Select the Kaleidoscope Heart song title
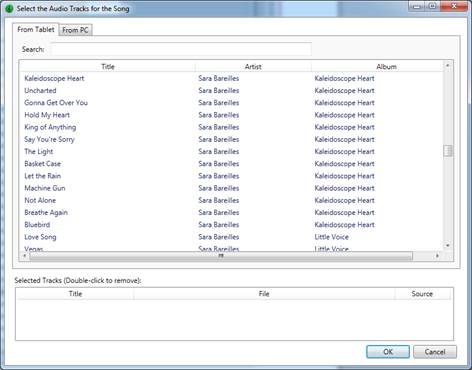The width and height of the screenshot is (472, 370). [54, 78]
